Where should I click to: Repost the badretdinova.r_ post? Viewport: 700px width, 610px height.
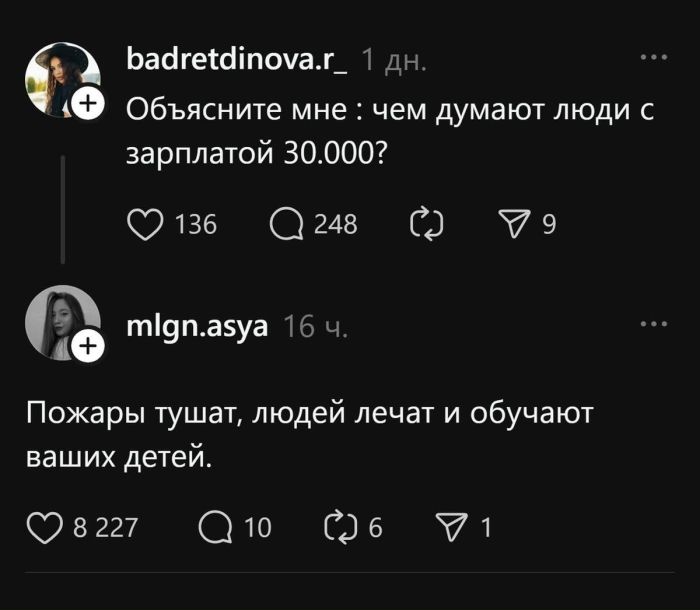(x=427, y=224)
